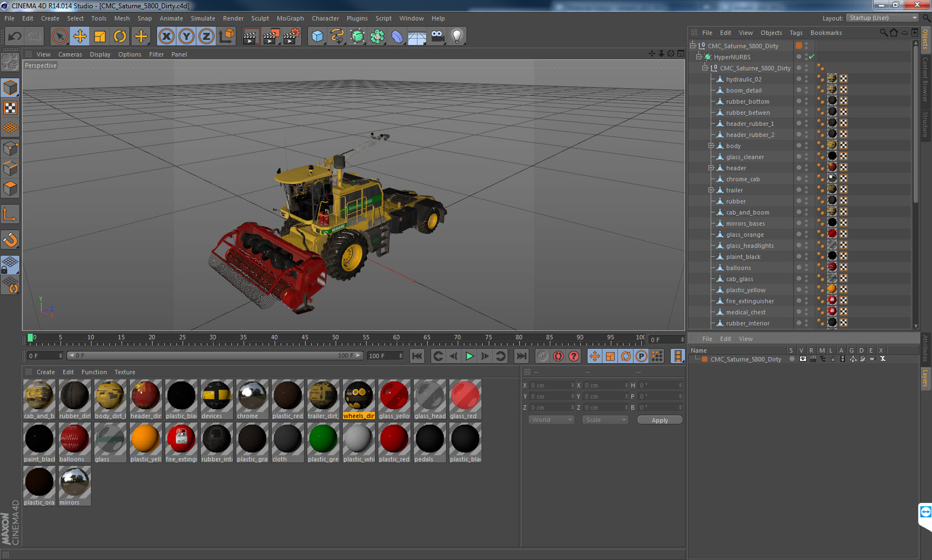Collapse top CMC_Saturne_5800_Dirty root node
The height and width of the screenshot is (560, 932).
(x=693, y=45)
